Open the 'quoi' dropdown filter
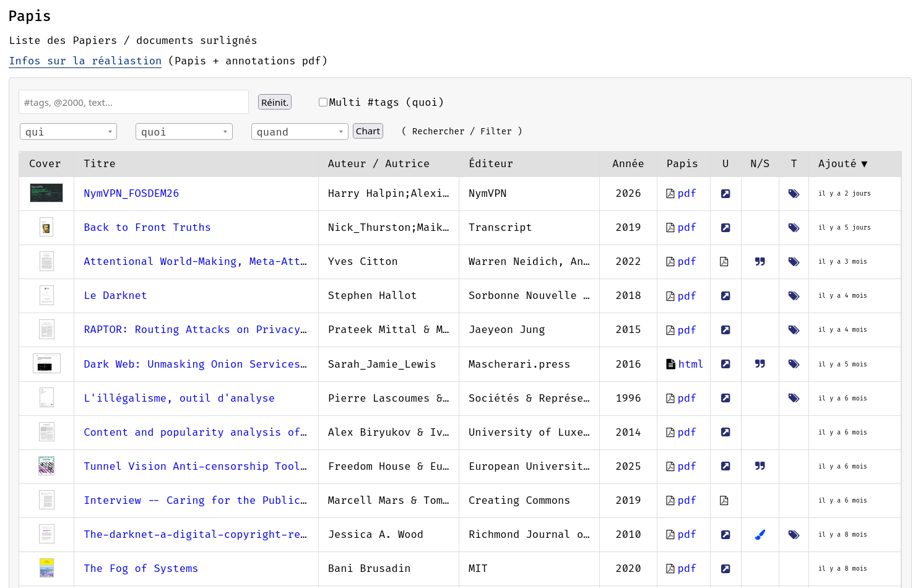Viewport: 918px width, 588px height. pos(184,132)
